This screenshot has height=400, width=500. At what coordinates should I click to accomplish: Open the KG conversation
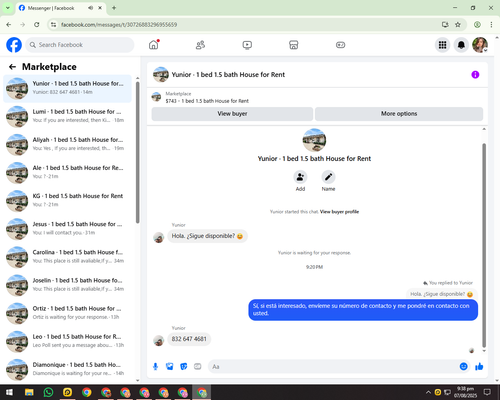pos(67,201)
